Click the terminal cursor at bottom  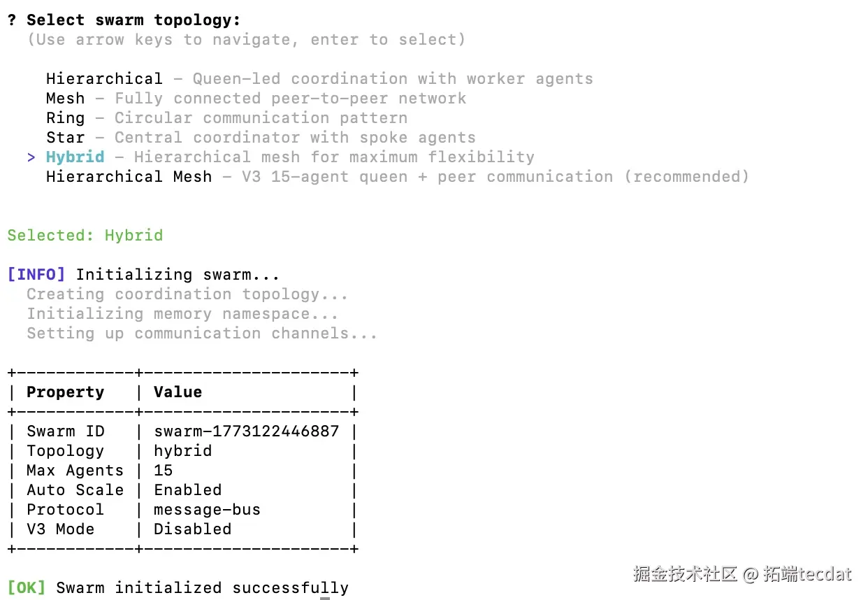325,597
